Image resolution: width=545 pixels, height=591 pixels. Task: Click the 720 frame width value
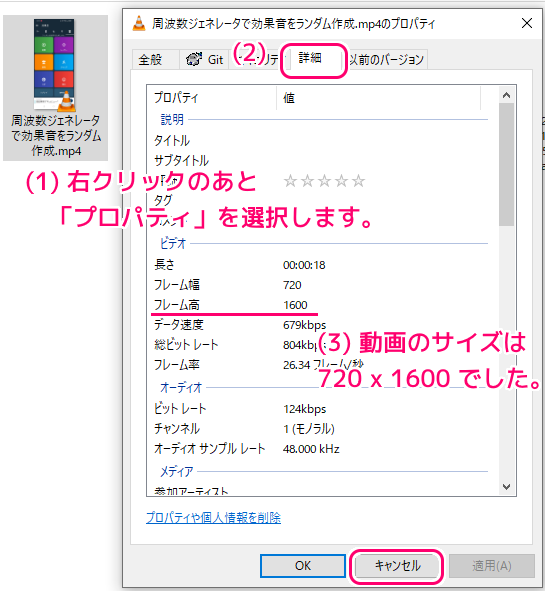[292, 285]
